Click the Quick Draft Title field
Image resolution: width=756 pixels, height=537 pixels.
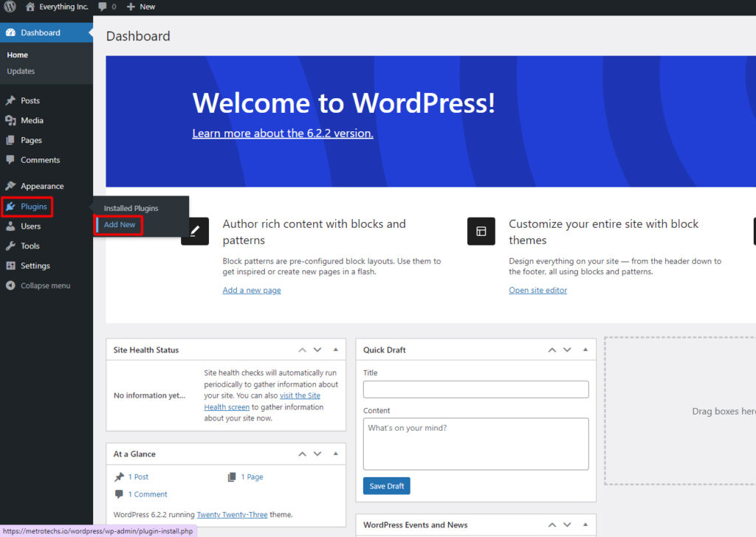click(x=475, y=389)
